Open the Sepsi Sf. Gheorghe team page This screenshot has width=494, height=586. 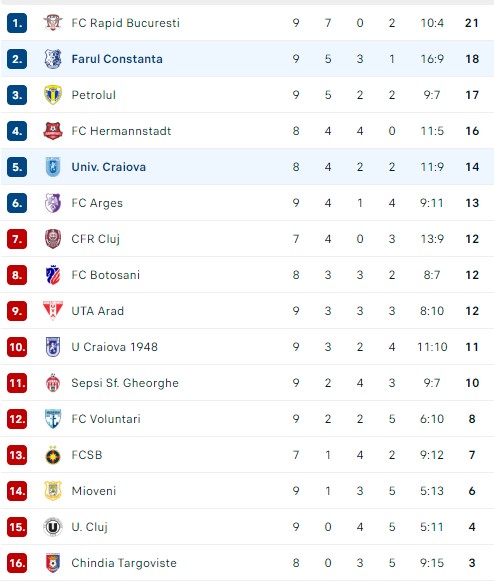[125, 383]
